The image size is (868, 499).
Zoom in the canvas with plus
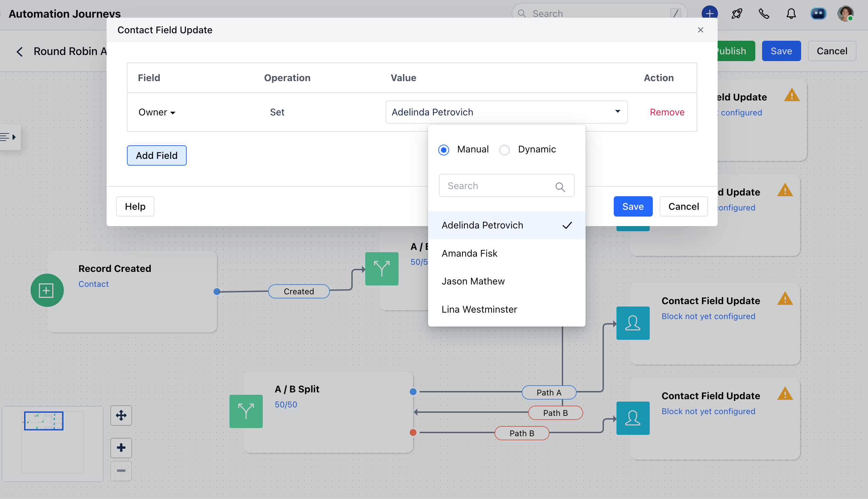(x=121, y=448)
